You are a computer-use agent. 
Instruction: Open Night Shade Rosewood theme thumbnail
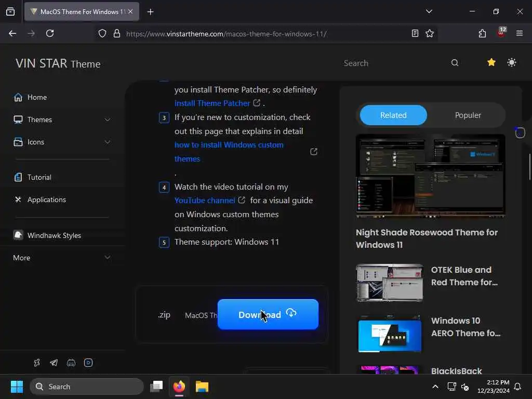click(431, 176)
